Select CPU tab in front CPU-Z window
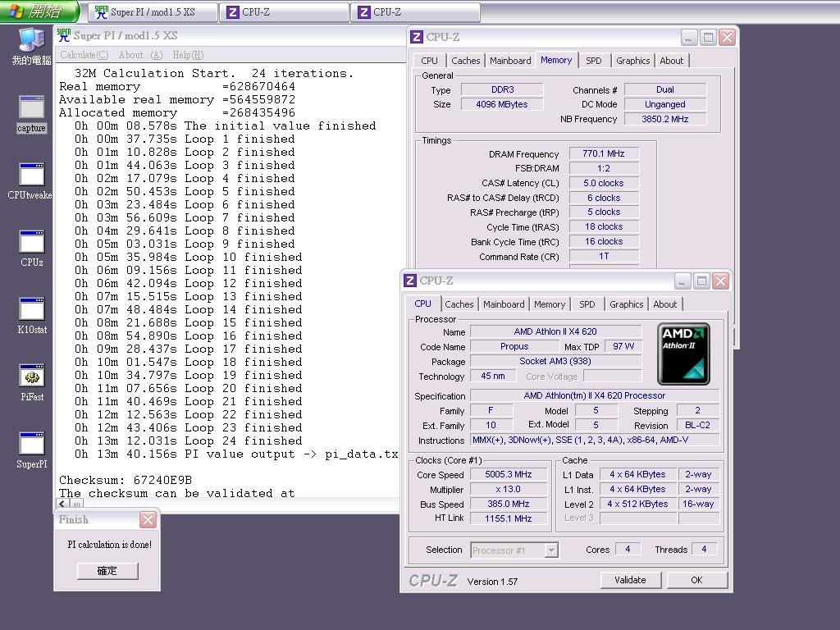840x630 pixels. (422, 304)
